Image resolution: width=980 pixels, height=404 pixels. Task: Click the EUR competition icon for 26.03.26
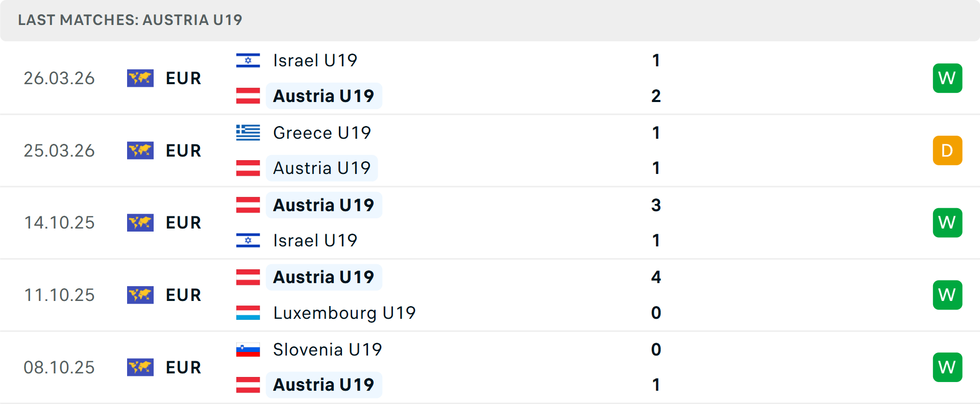140,78
